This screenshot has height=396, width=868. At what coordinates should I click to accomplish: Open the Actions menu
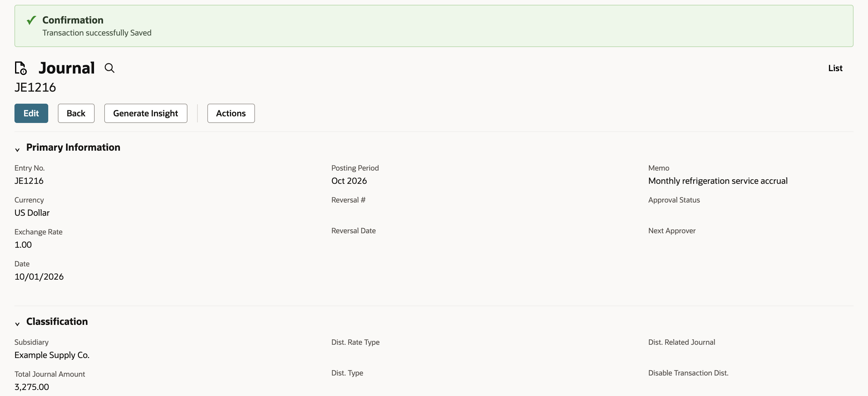(231, 113)
